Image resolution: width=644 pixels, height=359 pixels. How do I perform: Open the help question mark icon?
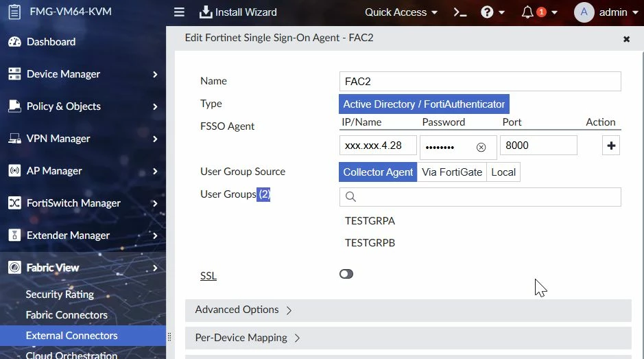(487, 12)
